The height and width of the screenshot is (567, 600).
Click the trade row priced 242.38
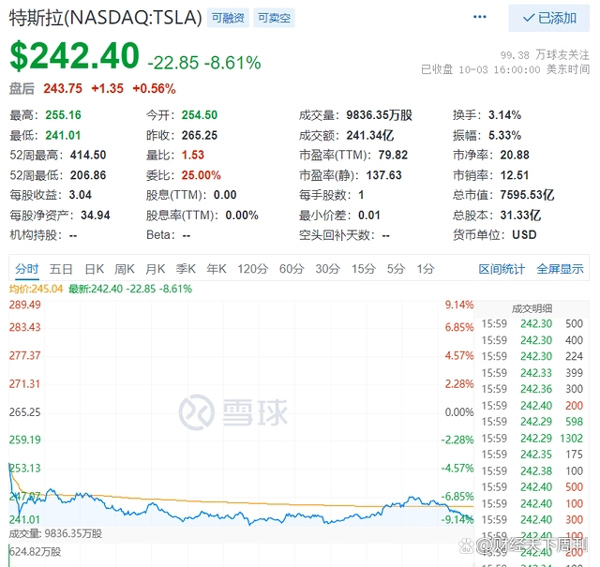[532, 471]
